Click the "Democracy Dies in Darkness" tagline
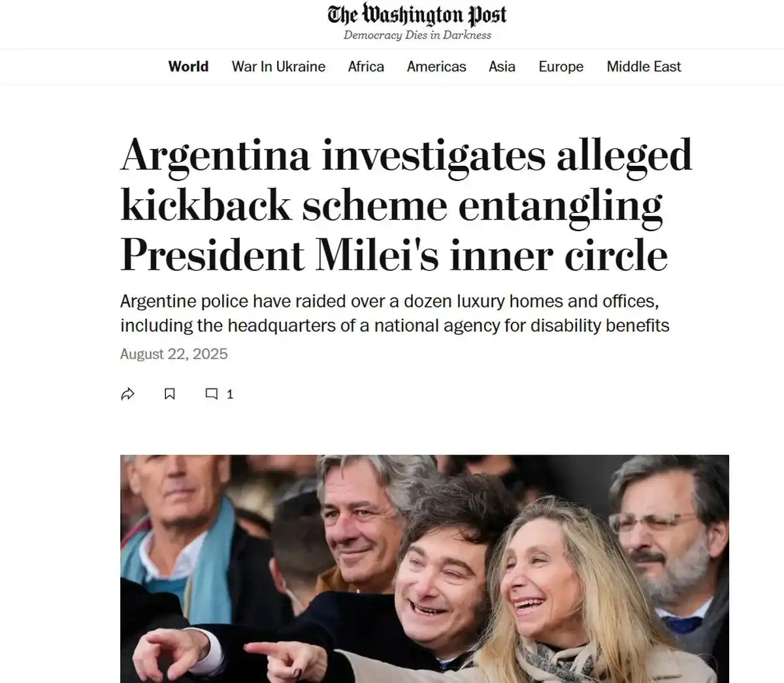Image resolution: width=784 pixels, height=683 pixels. point(417,35)
